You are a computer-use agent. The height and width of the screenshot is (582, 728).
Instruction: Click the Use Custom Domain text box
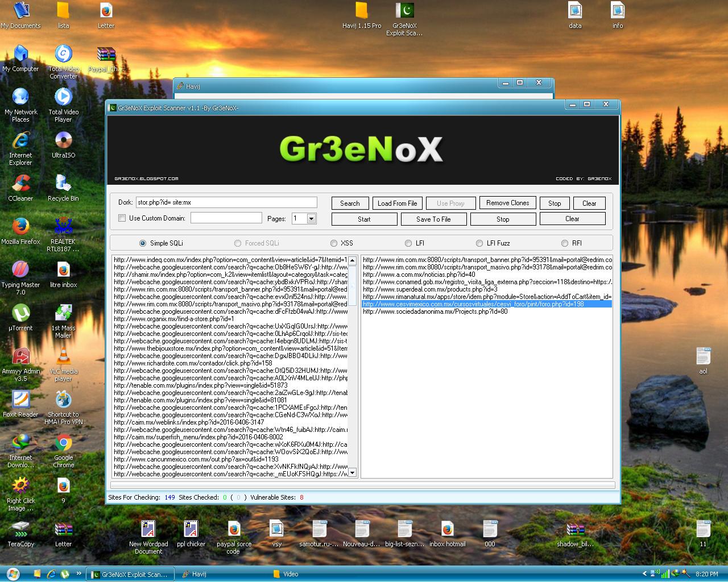[226, 218]
